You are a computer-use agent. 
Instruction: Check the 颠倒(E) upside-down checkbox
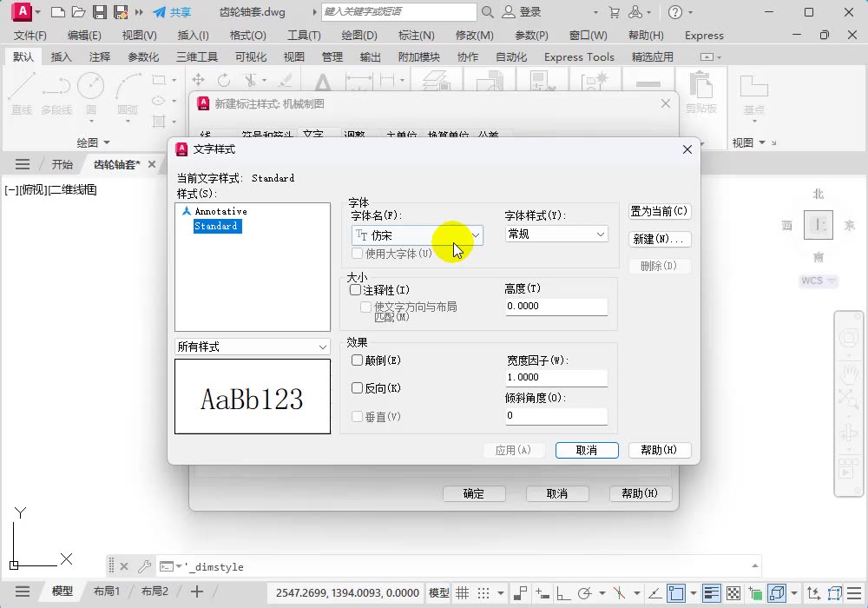click(x=357, y=360)
